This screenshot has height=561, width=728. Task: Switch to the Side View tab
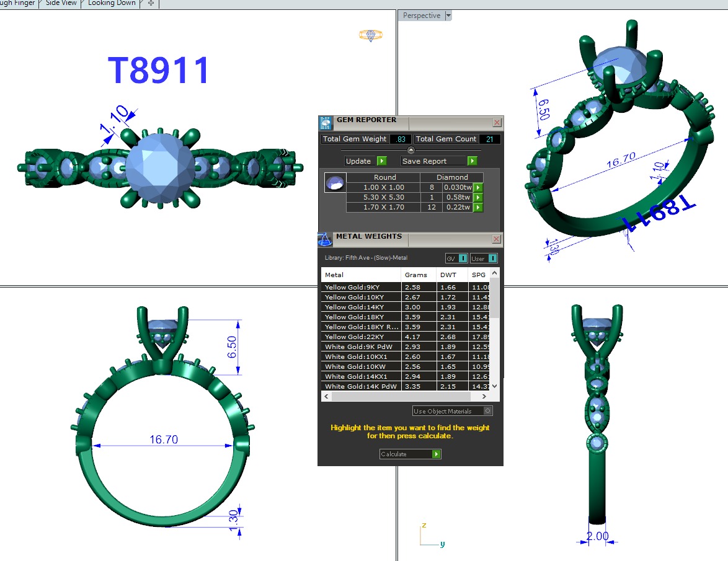click(x=61, y=3)
